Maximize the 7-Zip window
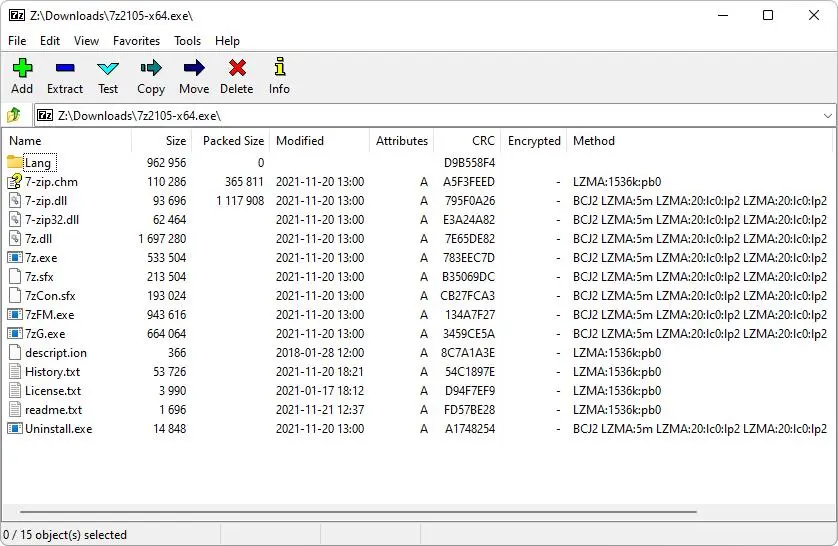 point(768,15)
